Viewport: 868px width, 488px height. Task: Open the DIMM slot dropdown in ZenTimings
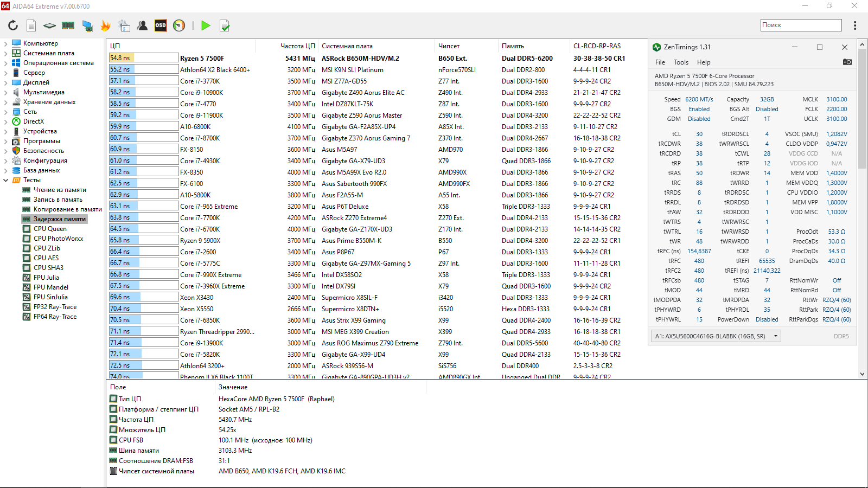point(716,336)
